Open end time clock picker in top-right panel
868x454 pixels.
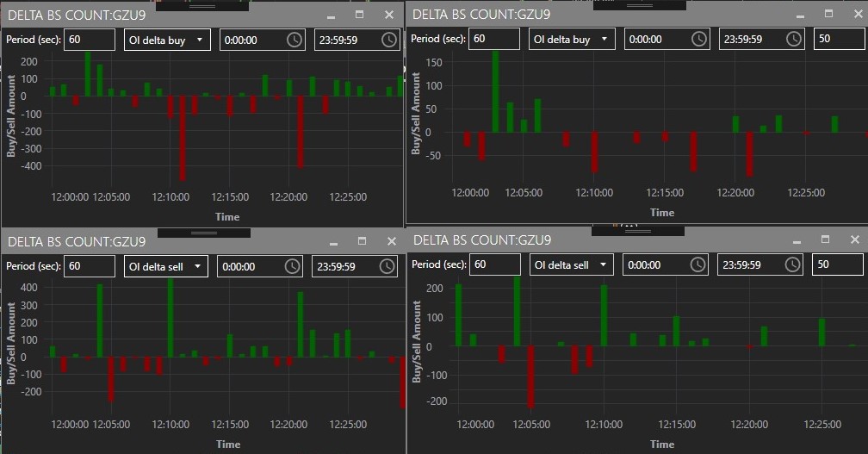point(794,39)
